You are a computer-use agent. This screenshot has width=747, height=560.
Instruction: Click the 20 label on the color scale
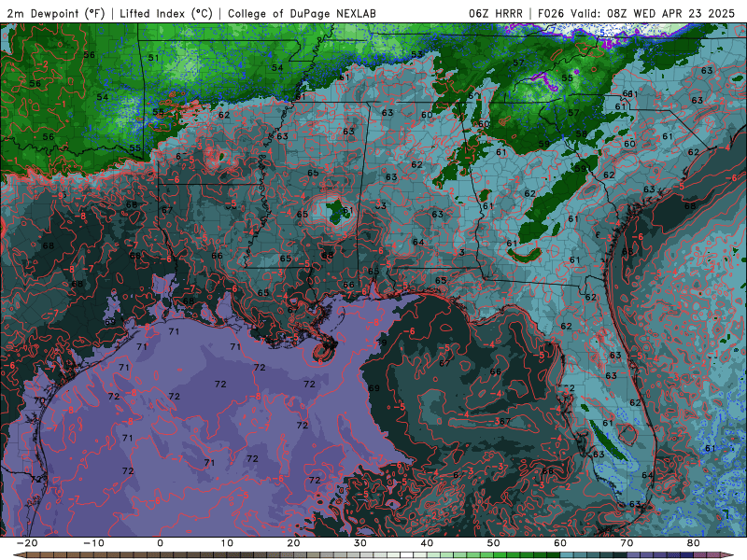coord(293,543)
